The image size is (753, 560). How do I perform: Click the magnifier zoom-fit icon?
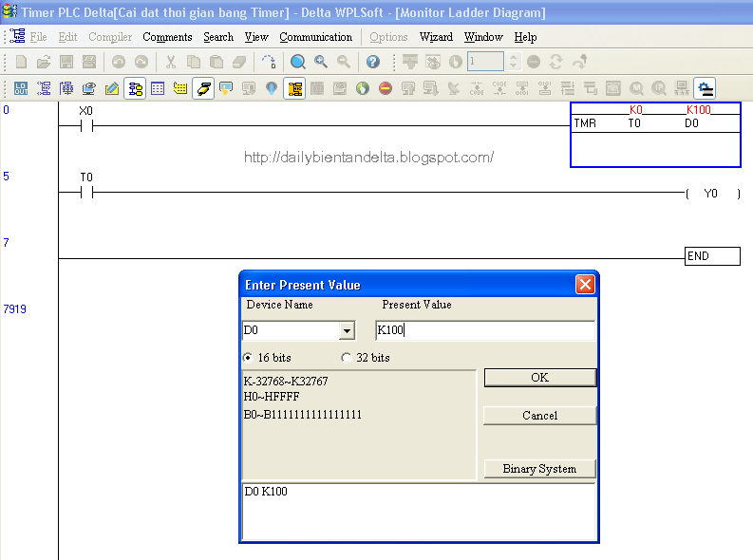pos(298,62)
